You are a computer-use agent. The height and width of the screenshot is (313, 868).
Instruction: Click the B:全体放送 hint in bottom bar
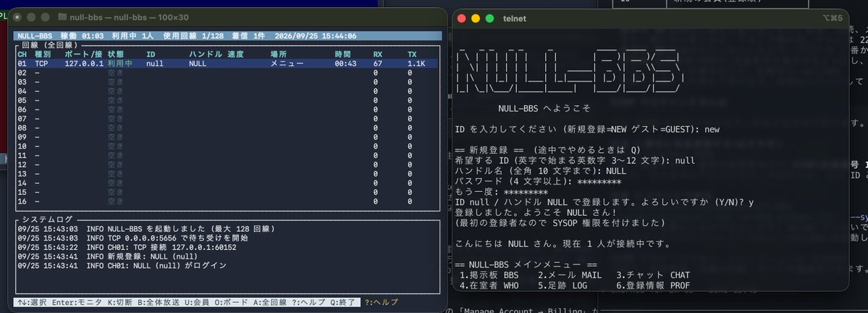click(159, 302)
